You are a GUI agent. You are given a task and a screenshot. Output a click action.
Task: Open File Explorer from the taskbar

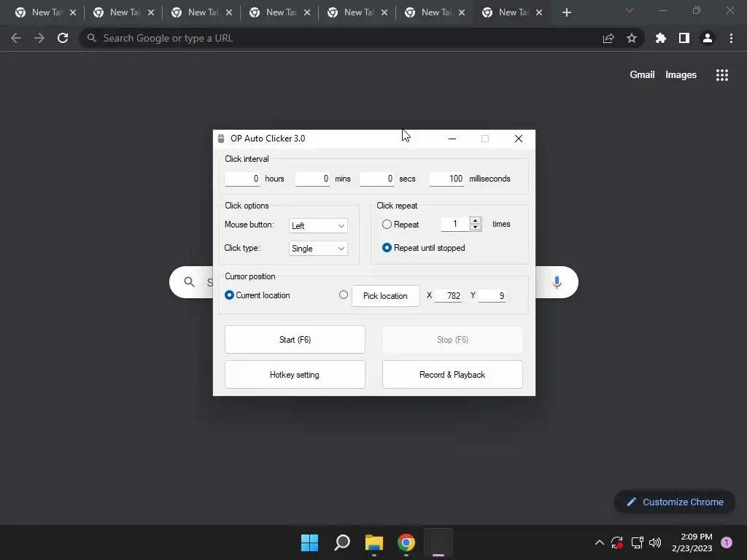(374, 542)
